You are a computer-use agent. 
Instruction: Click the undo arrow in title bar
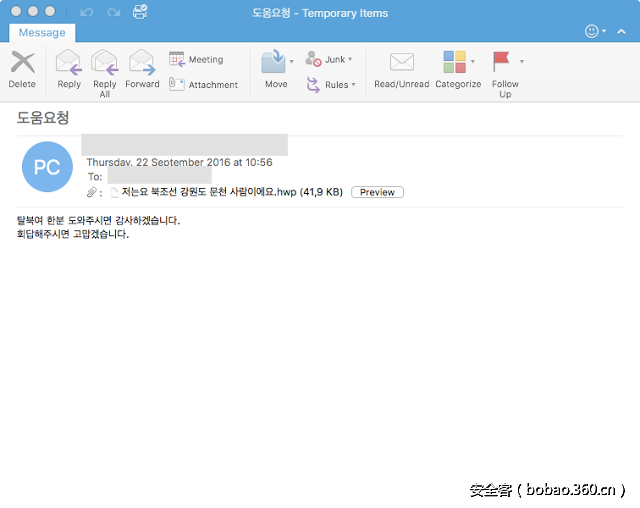pos(86,12)
